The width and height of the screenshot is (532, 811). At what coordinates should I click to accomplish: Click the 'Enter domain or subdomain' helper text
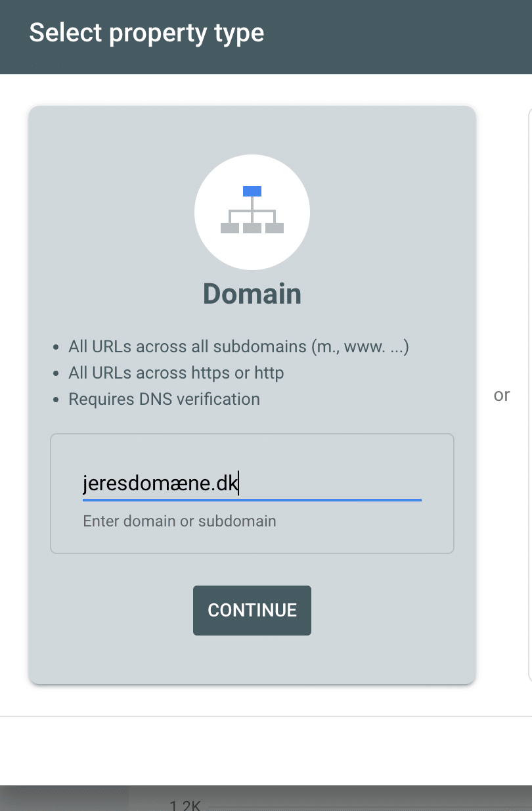(x=179, y=522)
